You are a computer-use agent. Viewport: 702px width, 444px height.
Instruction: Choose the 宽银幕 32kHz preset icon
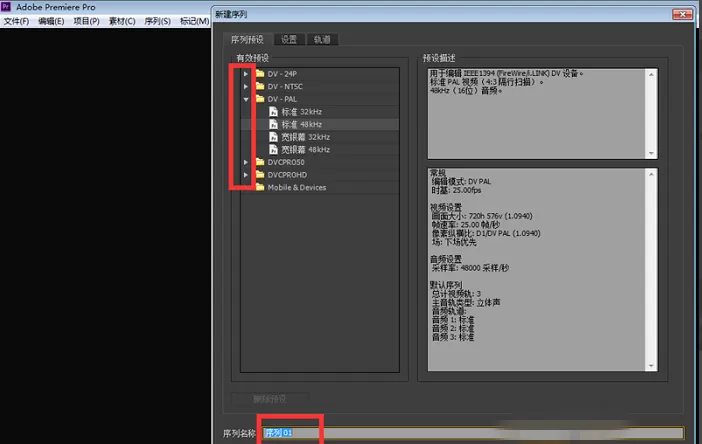(x=273, y=137)
